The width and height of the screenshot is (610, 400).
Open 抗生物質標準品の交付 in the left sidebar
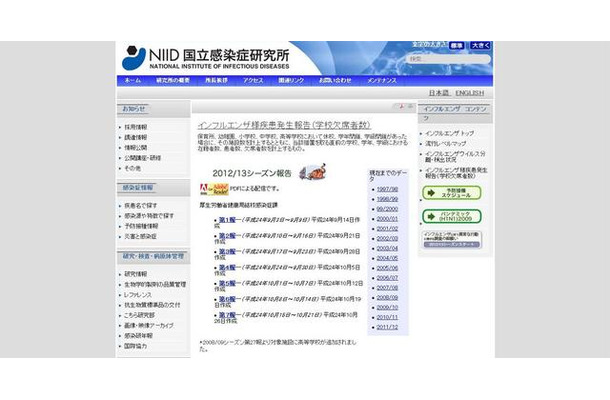[x=152, y=305]
